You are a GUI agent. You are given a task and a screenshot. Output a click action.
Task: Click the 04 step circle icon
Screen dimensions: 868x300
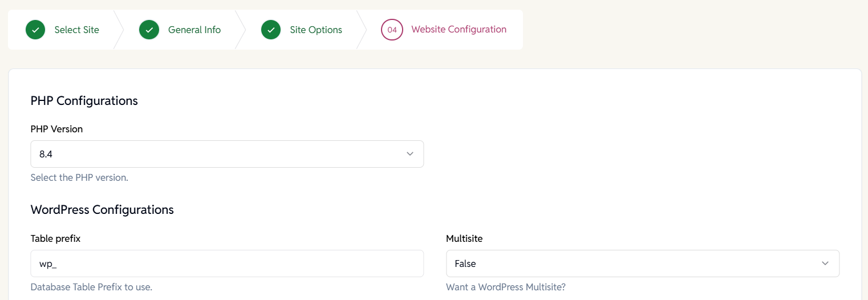392,30
